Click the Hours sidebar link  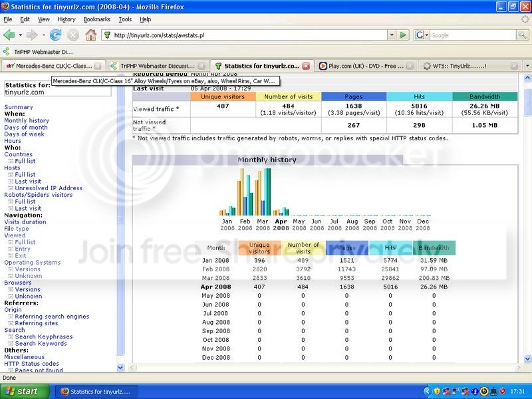point(13,141)
